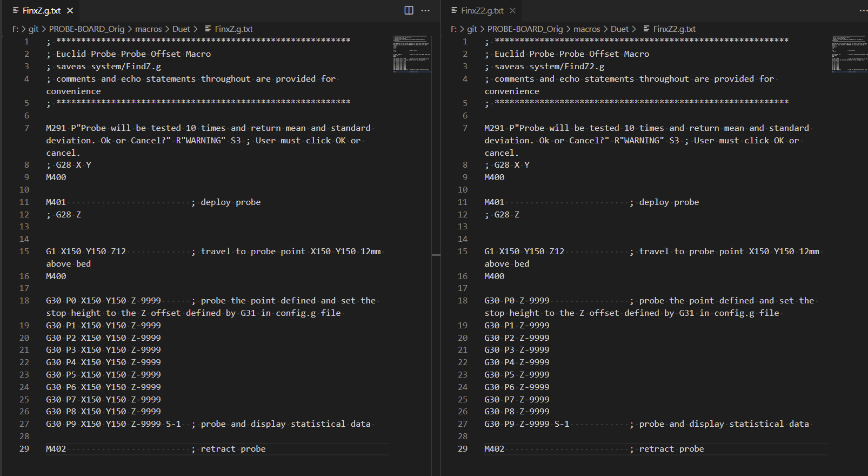Click the Split Editor Right icon in left pane
868x476 pixels.
[x=409, y=10]
